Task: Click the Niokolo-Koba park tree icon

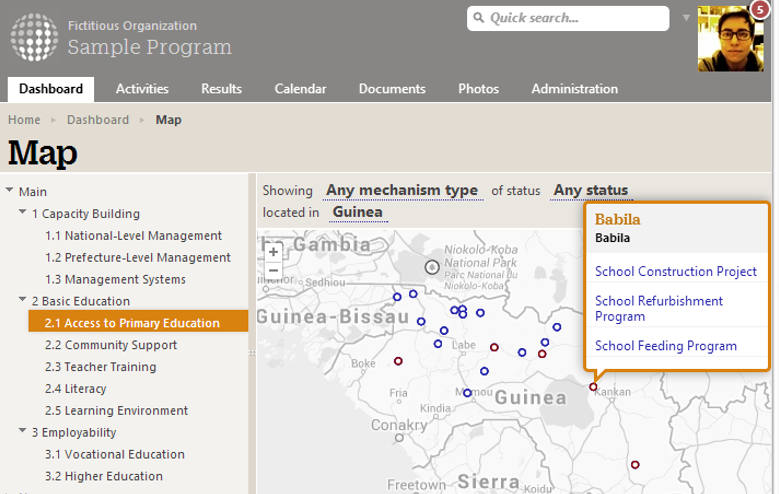Action: (x=432, y=267)
